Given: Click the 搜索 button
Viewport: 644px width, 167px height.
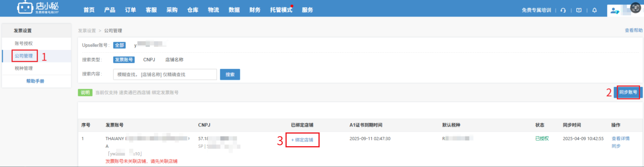Looking at the screenshot, I should tap(230, 74).
